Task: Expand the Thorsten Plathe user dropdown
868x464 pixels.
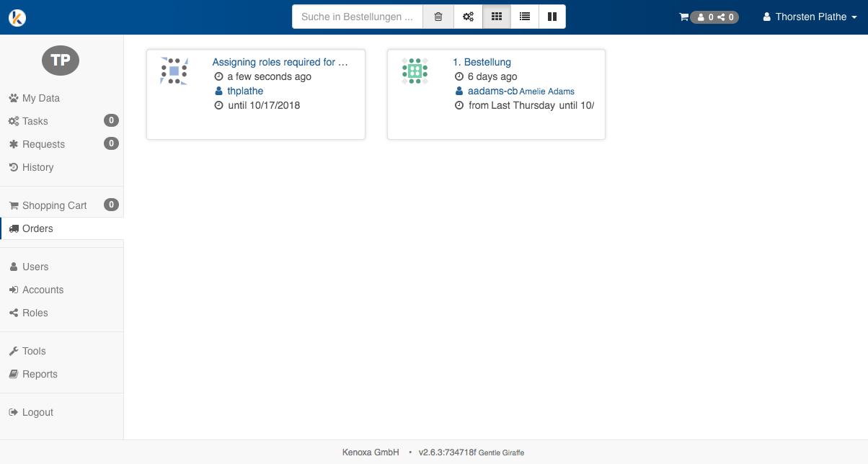Action: (810, 17)
